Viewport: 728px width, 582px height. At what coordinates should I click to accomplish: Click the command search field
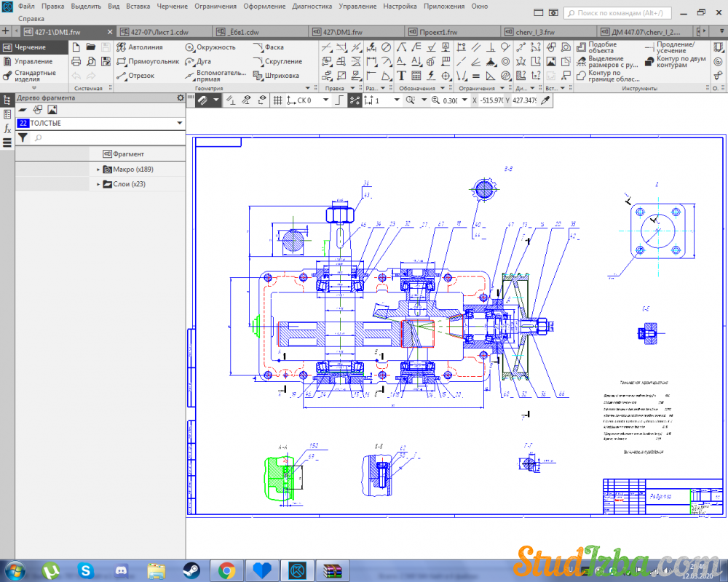point(619,13)
